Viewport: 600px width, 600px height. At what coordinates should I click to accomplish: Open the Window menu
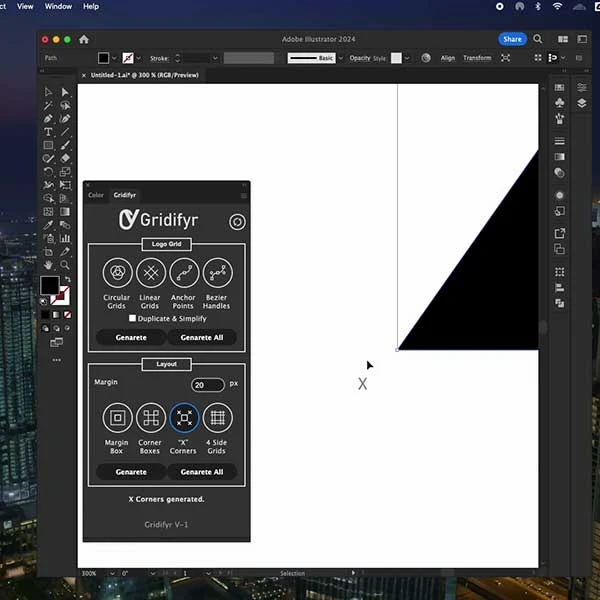click(58, 7)
